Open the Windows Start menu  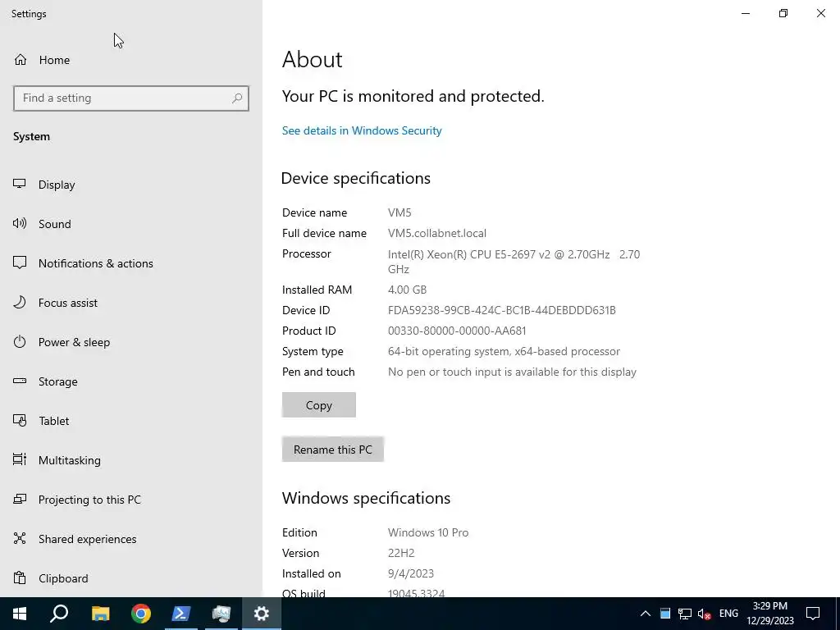pyautogui.click(x=20, y=614)
